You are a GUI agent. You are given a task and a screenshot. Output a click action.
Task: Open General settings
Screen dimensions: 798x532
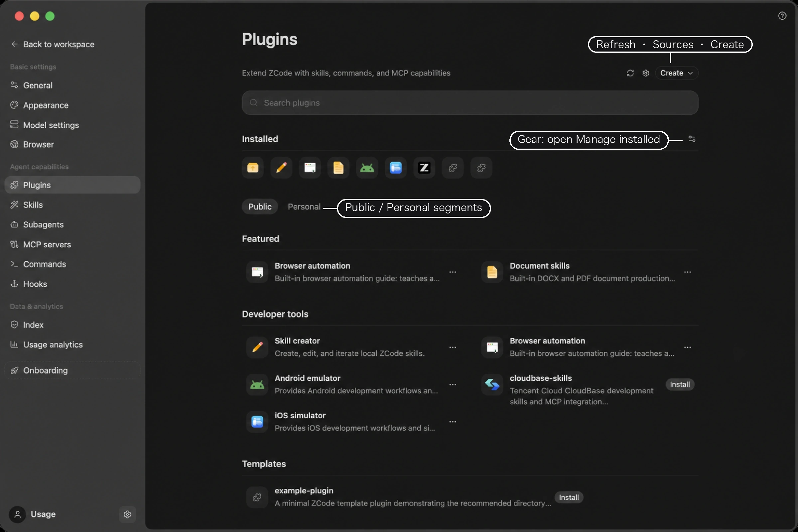(x=72, y=85)
